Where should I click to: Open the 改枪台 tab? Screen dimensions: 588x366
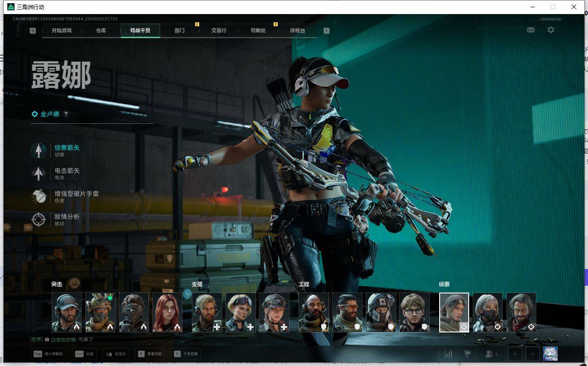[x=297, y=31]
